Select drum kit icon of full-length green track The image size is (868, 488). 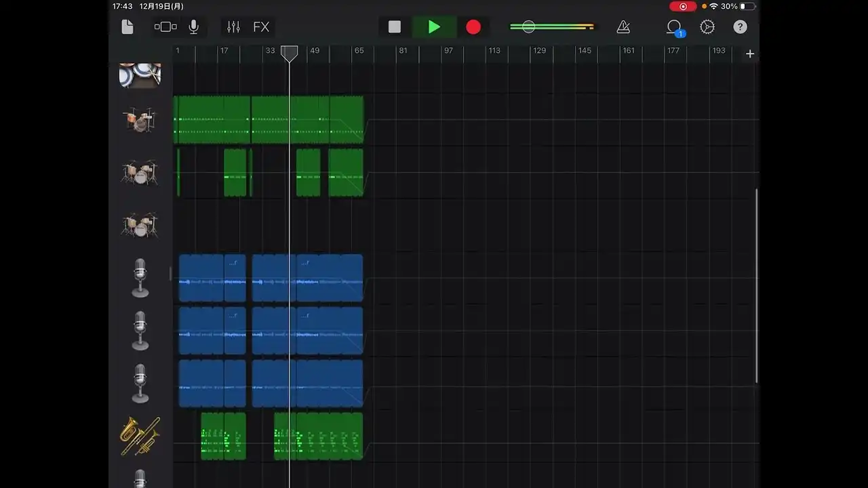[x=140, y=120]
